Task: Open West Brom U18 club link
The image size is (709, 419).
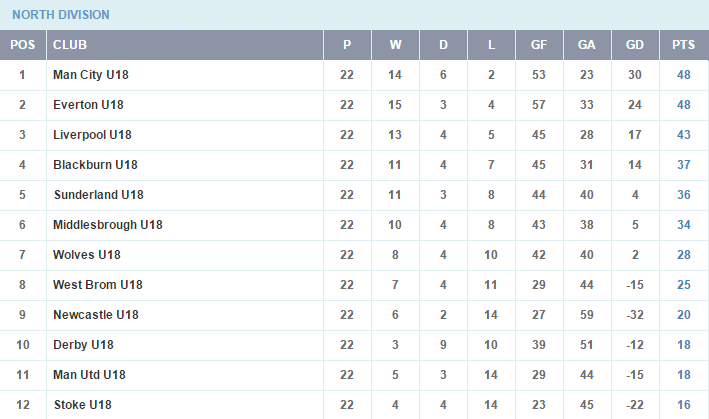Action: coord(98,285)
